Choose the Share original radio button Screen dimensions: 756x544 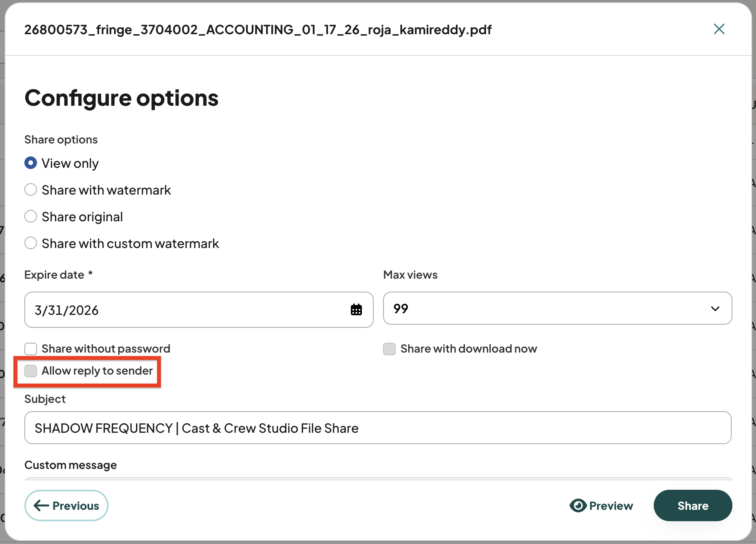point(31,217)
